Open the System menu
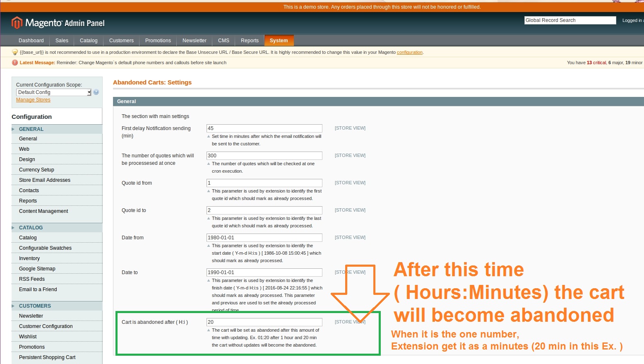The height and width of the screenshot is (364, 644). pyautogui.click(x=279, y=41)
